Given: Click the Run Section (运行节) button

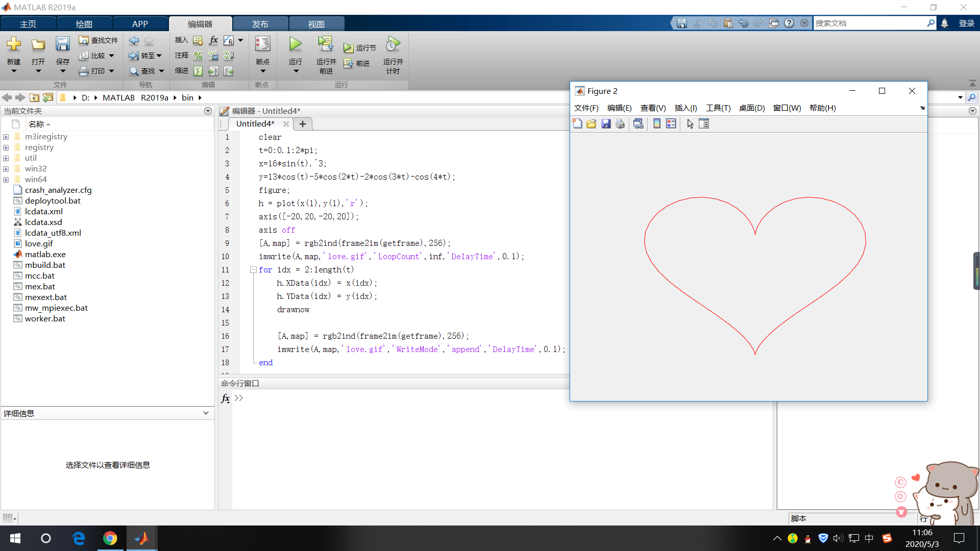Looking at the screenshot, I should click(360, 48).
